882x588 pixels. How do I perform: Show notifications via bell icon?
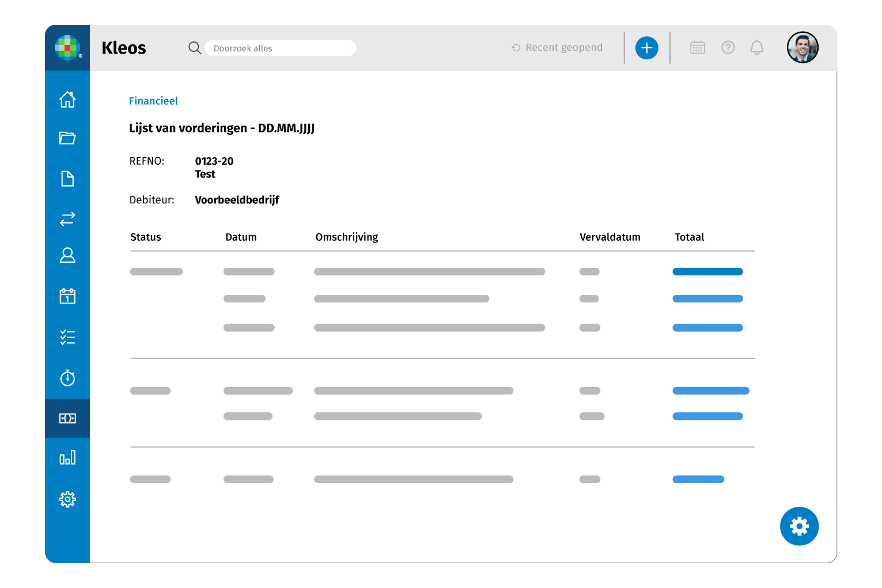(x=757, y=48)
